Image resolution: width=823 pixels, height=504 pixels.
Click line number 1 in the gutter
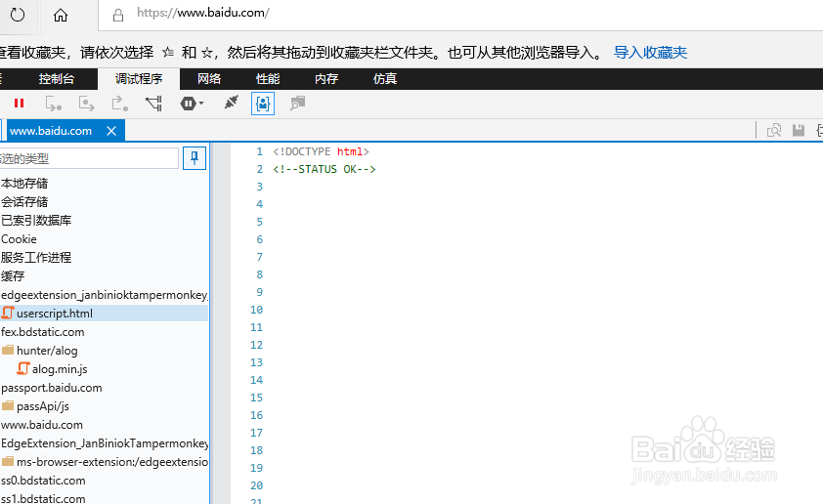(x=259, y=151)
